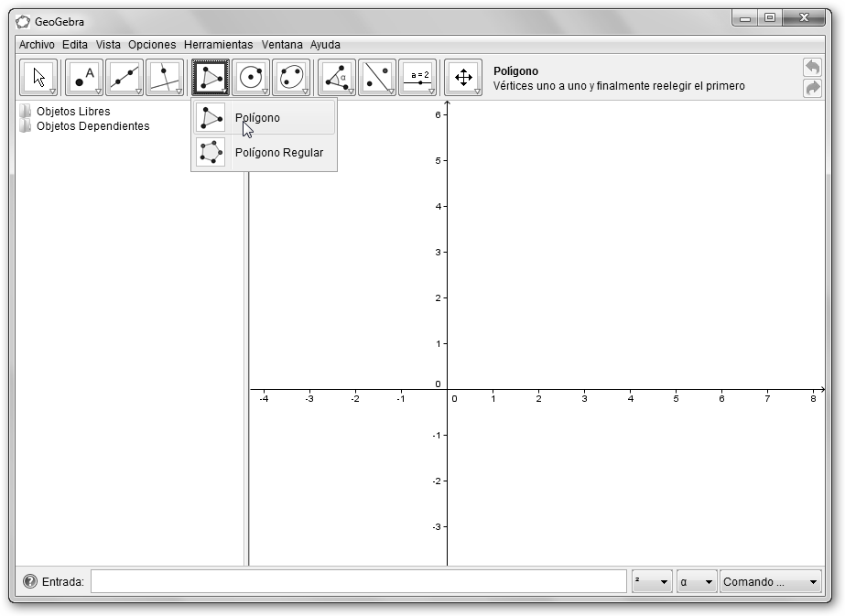Choose the Reflect about line tool

377,78
